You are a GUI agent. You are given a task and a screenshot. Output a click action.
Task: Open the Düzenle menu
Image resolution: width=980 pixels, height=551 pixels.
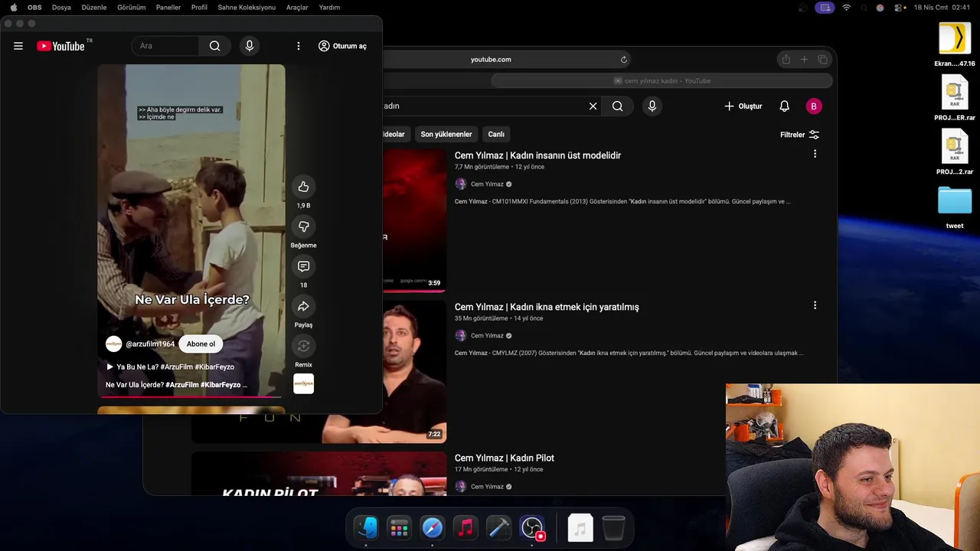pyautogui.click(x=94, y=8)
